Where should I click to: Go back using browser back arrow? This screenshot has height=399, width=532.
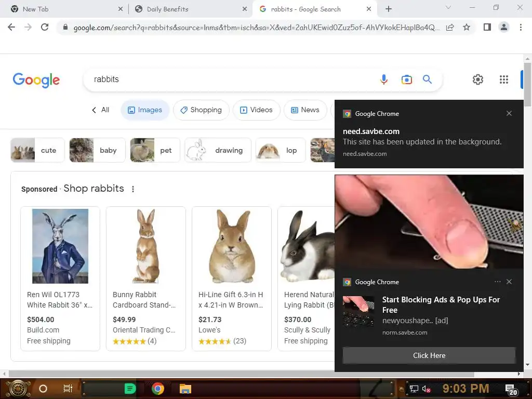click(11, 27)
